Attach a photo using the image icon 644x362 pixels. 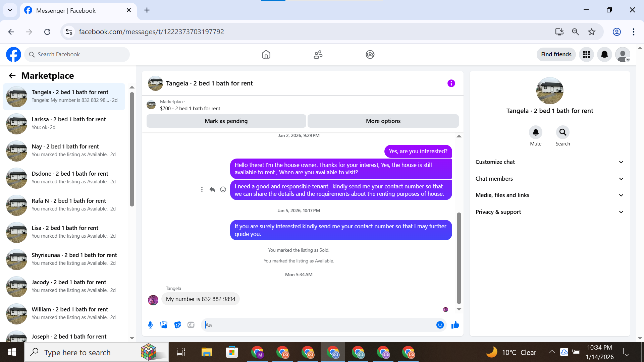[x=164, y=325]
